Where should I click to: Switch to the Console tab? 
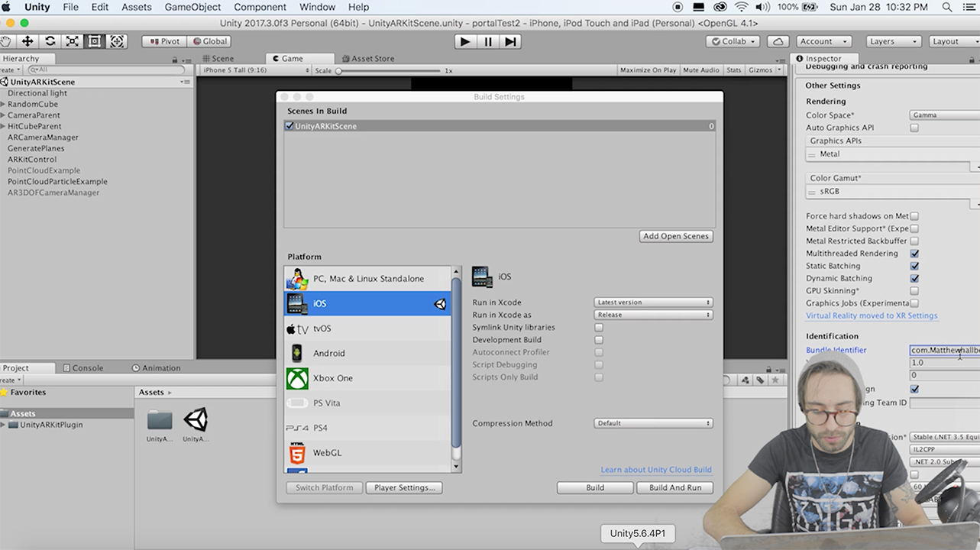pos(82,367)
